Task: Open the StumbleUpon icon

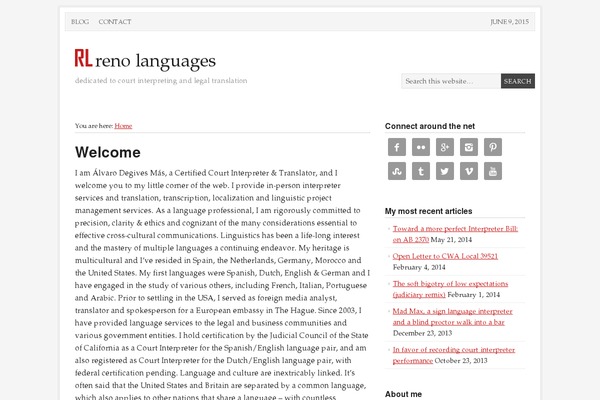Action: pyautogui.click(x=396, y=171)
